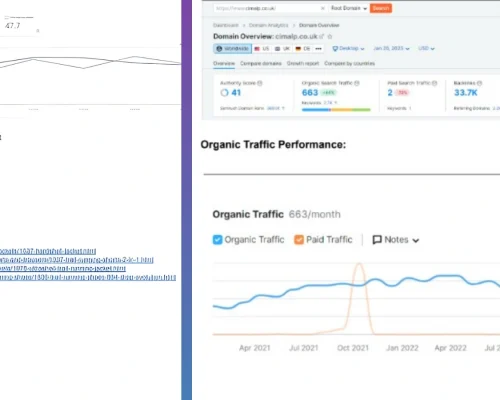
Task: Open the fourth, longest URL link
Action: point(88,277)
